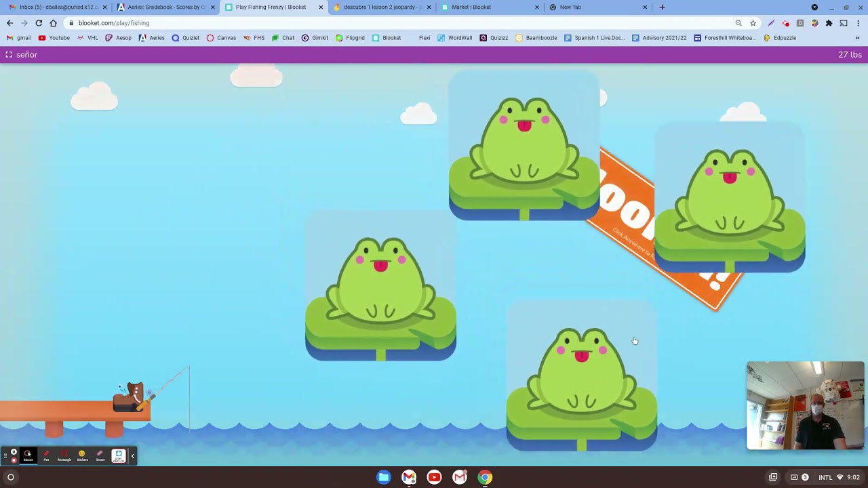The image size is (868, 488).
Task: Switch to the New Tab tab
Action: pyautogui.click(x=597, y=7)
